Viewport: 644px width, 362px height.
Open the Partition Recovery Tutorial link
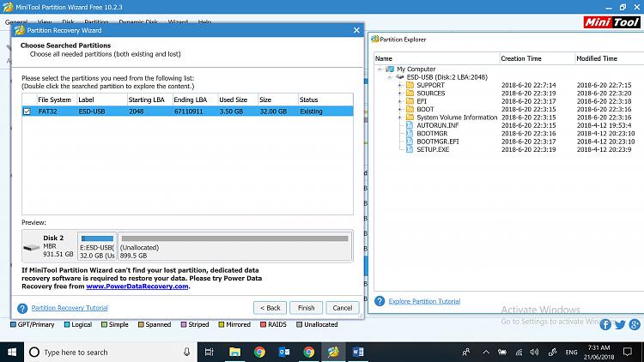[x=70, y=308]
